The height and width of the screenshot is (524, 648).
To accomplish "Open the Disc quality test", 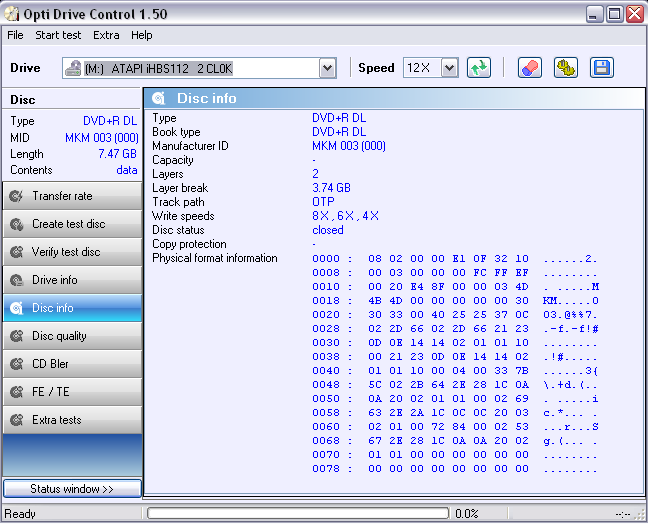I will coord(73,336).
